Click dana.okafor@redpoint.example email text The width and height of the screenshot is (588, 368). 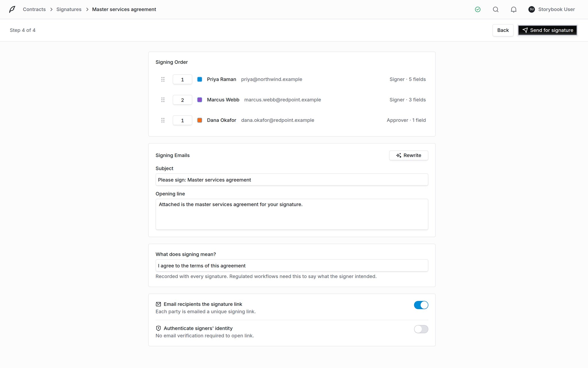click(278, 120)
